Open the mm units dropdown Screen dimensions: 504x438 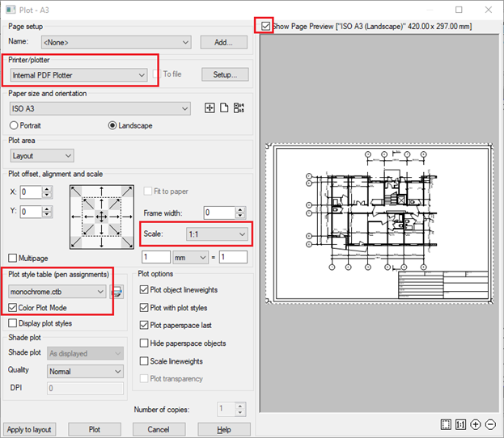[190, 258]
